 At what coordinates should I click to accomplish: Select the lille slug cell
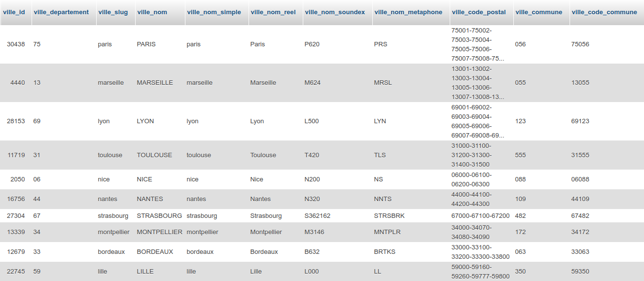tap(103, 272)
